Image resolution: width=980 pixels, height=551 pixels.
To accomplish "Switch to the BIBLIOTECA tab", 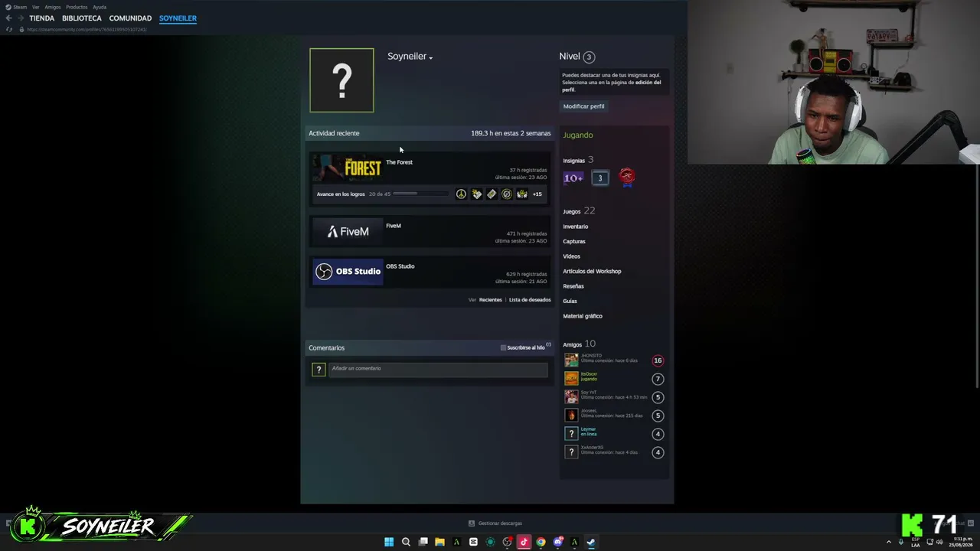I will 82,18.
